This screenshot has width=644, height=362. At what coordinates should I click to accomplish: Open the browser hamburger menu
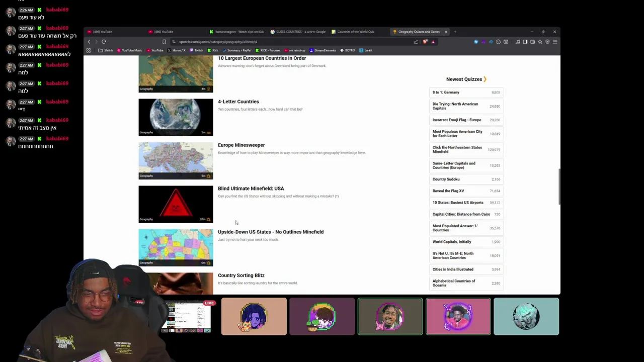[x=555, y=42]
